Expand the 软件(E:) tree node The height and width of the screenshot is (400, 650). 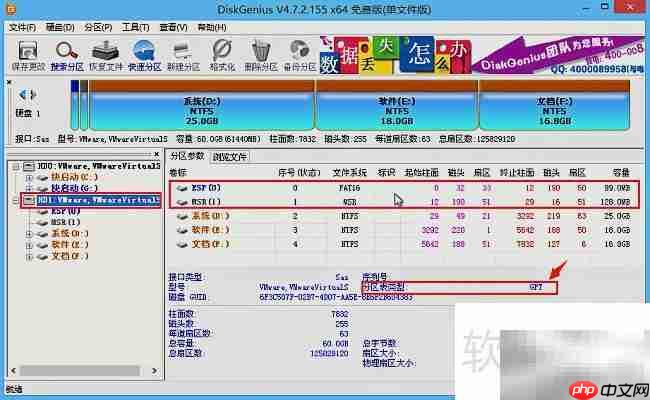tap(29, 245)
